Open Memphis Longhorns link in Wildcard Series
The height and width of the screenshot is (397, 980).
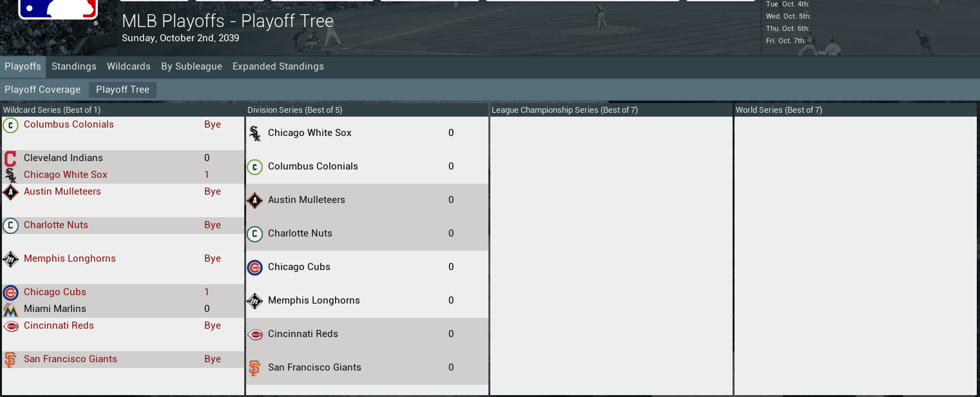coord(70,258)
